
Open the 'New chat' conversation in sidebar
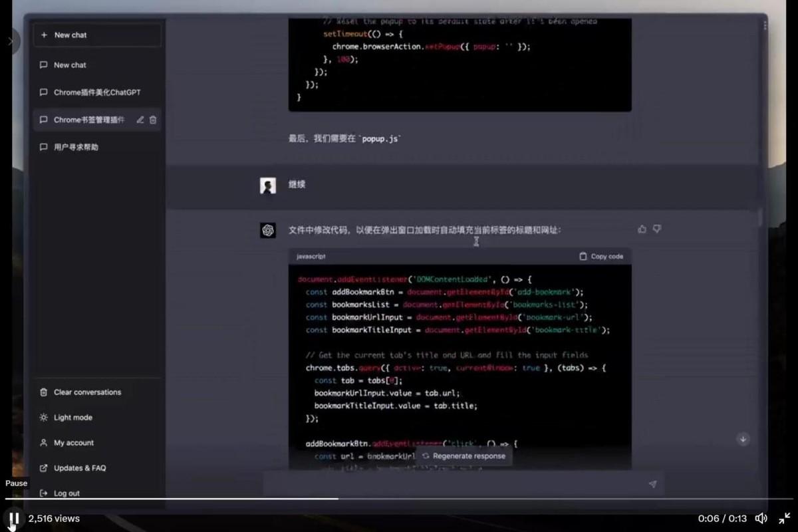tap(98, 65)
